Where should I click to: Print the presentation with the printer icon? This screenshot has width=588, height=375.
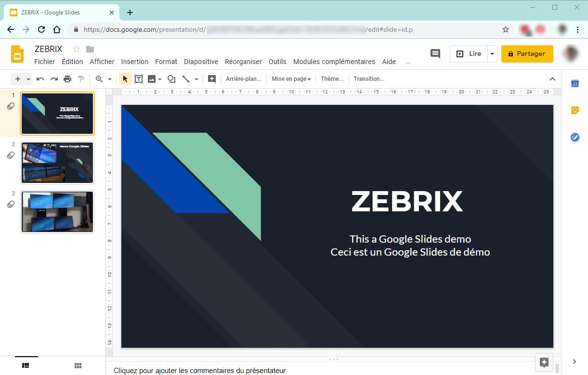67,79
